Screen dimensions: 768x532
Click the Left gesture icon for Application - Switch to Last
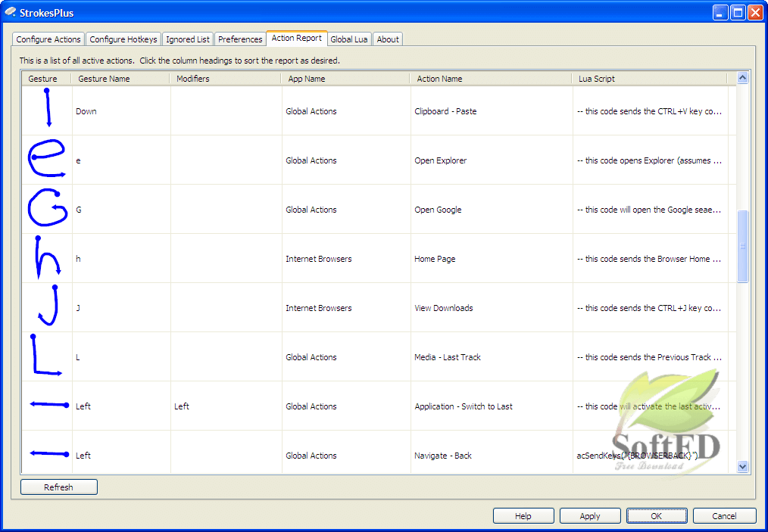[49, 405]
